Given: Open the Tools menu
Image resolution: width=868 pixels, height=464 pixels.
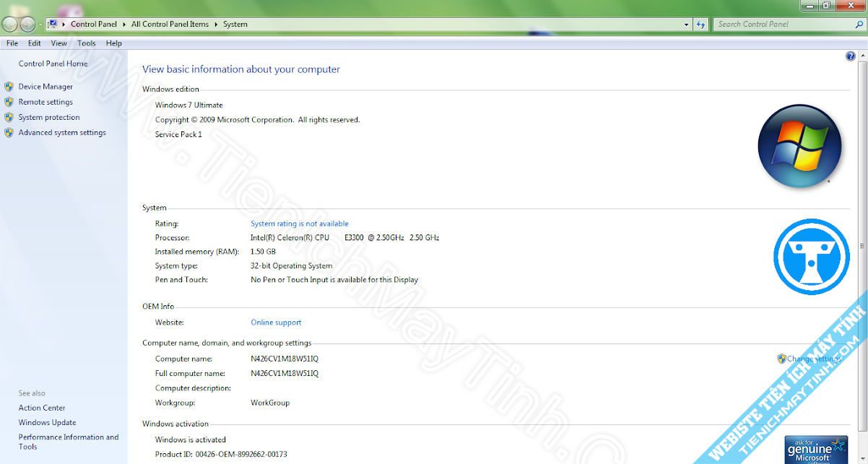Looking at the screenshot, I should [x=87, y=43].
